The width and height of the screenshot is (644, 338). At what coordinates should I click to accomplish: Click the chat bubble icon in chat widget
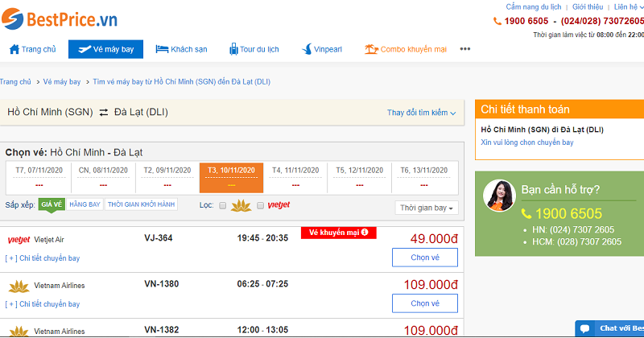[x=585, y=328]
